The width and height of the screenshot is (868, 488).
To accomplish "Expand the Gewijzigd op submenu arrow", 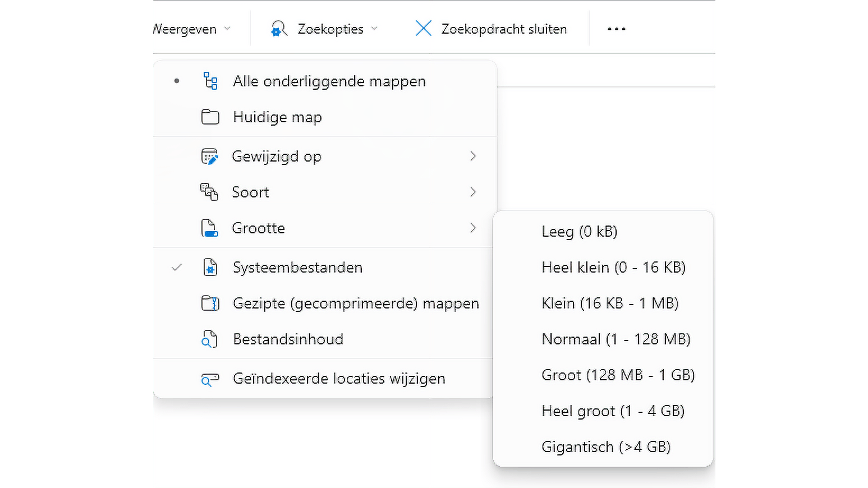I will 473,156.
